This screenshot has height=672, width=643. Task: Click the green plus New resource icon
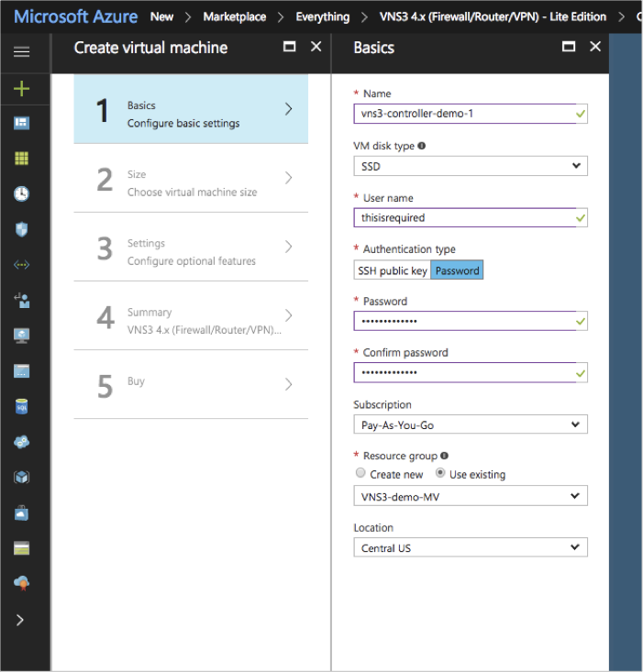coord(21,89)
